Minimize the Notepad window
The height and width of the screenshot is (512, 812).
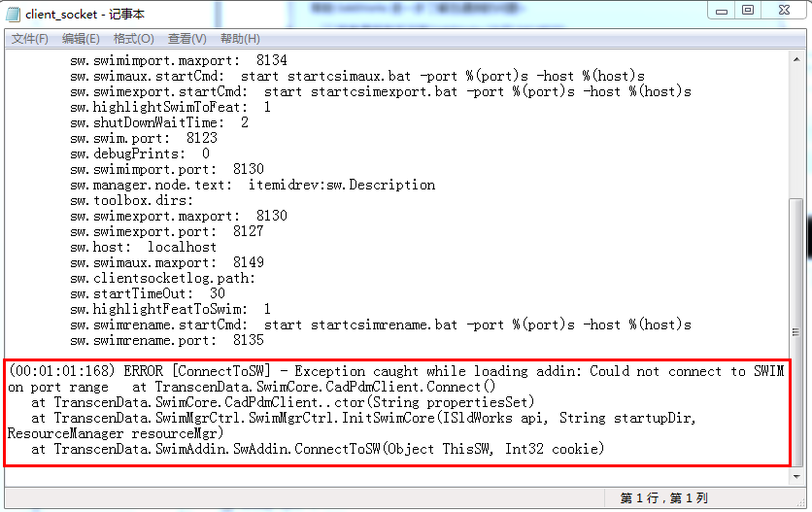click(x=720, y=10)
